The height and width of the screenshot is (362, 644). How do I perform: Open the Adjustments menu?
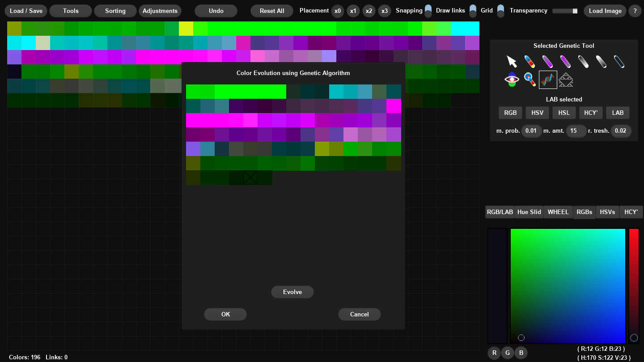coord(160,11)
